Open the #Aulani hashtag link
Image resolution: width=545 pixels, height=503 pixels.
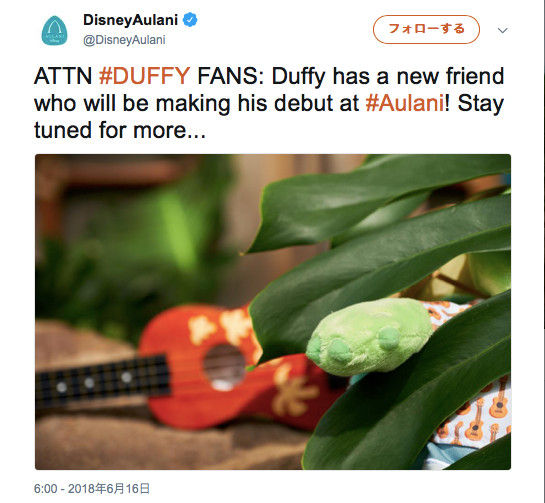click(x=405, y=103)
